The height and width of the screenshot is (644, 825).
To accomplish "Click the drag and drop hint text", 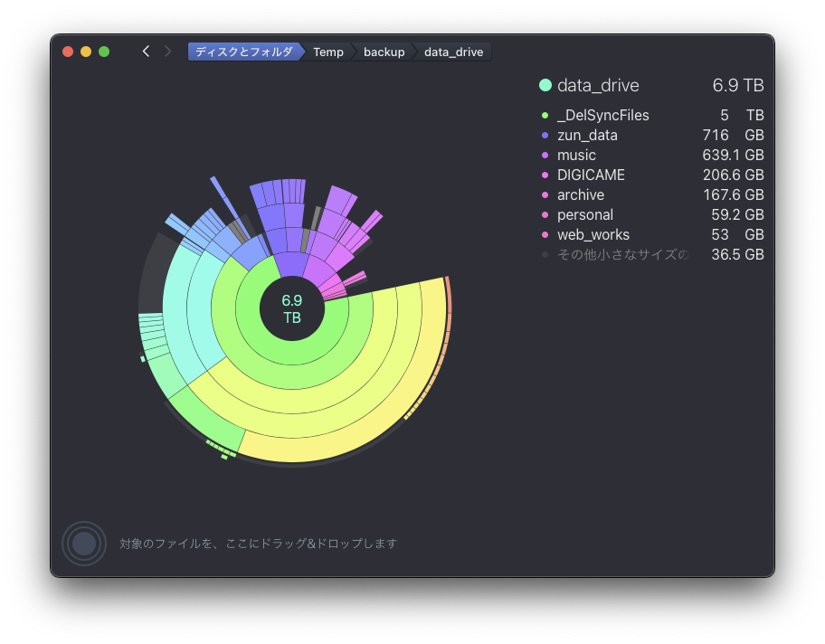I will [259, 544].
